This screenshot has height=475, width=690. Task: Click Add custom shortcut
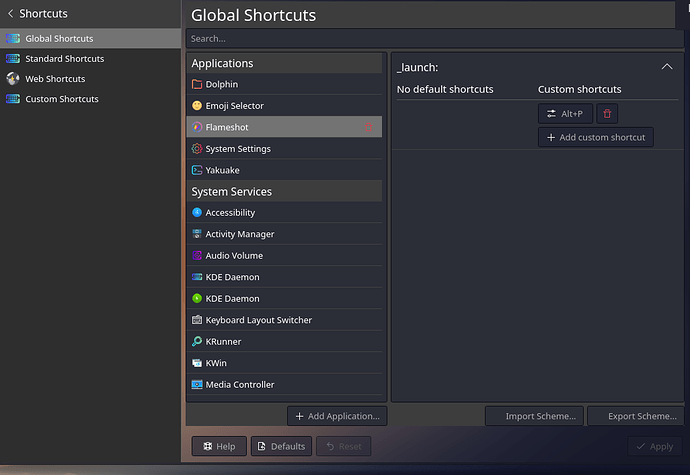pyautogui.click(x=595, y=137)
